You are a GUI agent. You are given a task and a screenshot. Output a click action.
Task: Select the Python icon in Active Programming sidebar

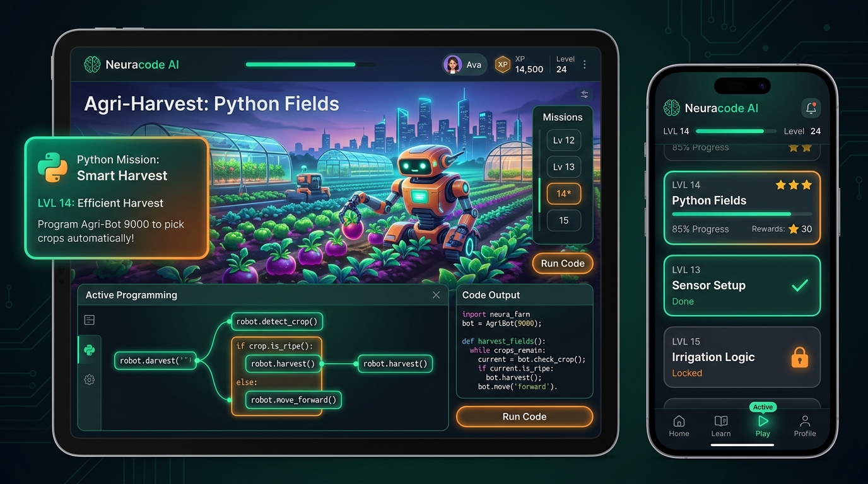(x=90, y=350)
